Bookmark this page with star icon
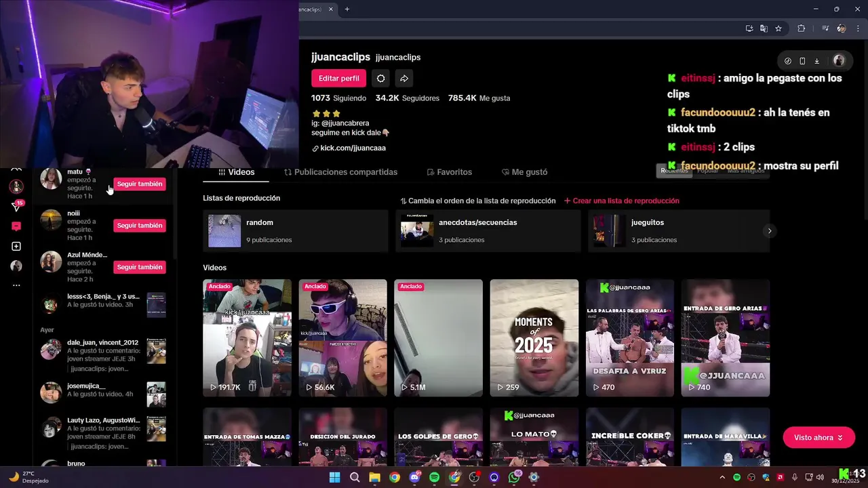 778,28
